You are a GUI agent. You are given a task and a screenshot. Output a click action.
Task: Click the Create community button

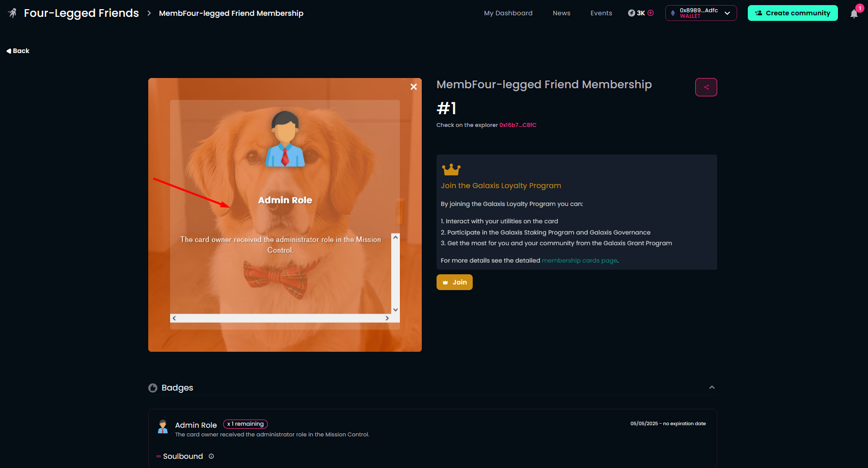pos(793,13)
